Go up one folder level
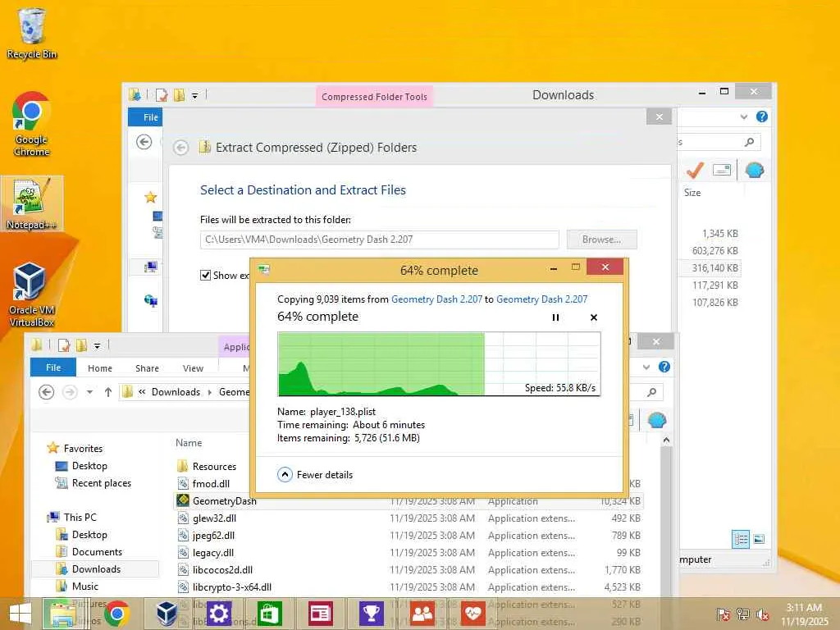 [x=107, y=392]
